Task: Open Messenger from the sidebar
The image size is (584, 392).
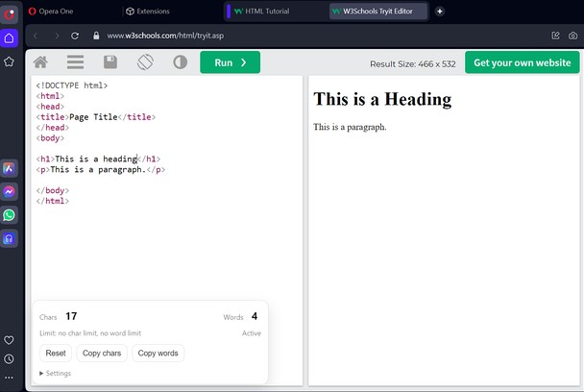Action: click(x=9, y=191)
